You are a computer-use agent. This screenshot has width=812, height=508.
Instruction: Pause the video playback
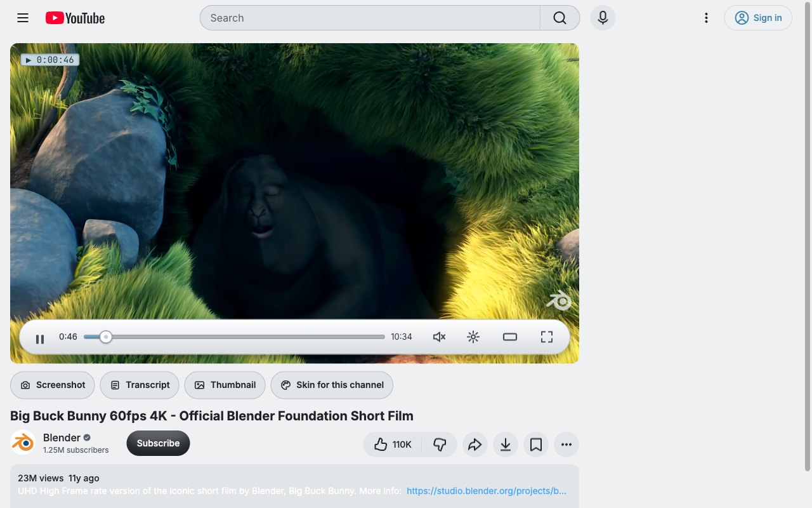coord(40,338)
